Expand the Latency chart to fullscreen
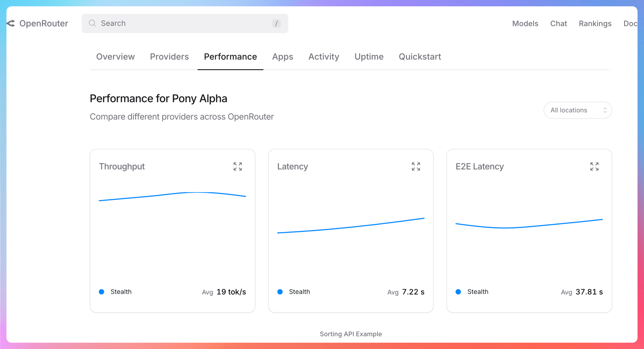 click(x=416, y=166)
